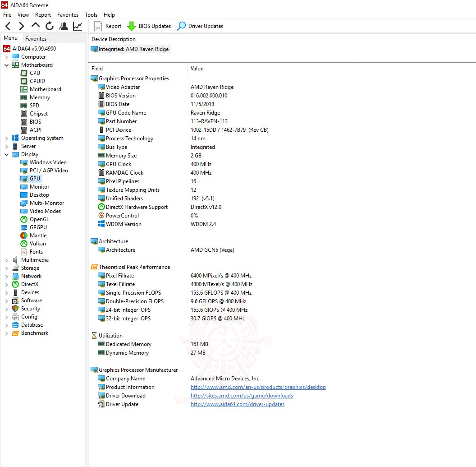
Task: Click the Report toolbar button
Action: (x=108, y=26)
